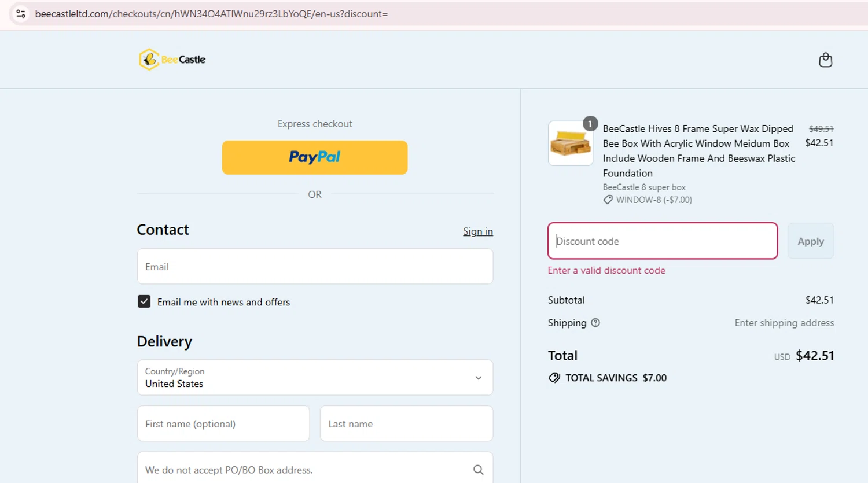
Task: Focus the Discount code field
Action: pyautogui.click(x=663, y=241)
